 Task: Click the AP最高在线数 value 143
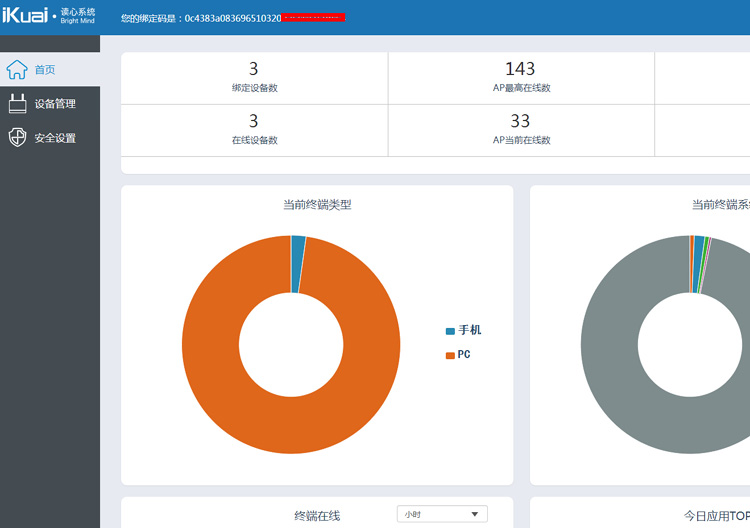(x=520, y=69)
